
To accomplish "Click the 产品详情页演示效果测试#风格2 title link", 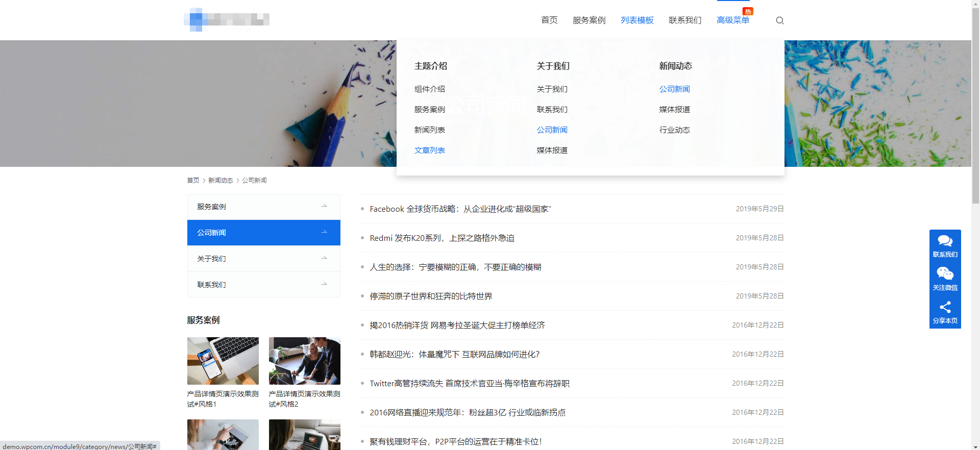I will (305, 399).
